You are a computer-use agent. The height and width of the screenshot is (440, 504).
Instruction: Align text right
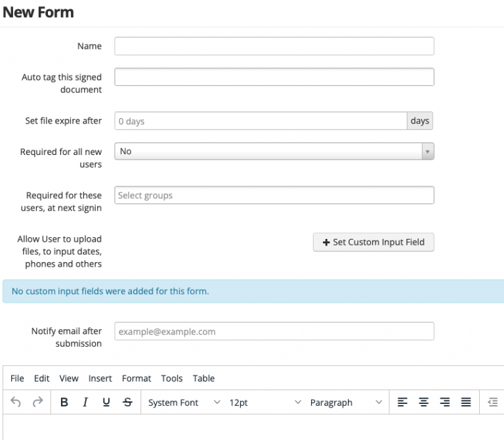coord(444,403)
